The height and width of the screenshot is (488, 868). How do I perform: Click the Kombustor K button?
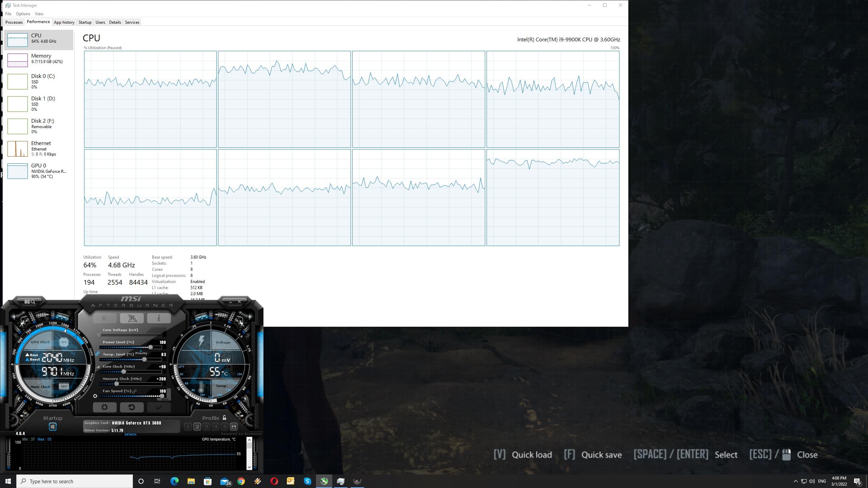pos(104,318)
